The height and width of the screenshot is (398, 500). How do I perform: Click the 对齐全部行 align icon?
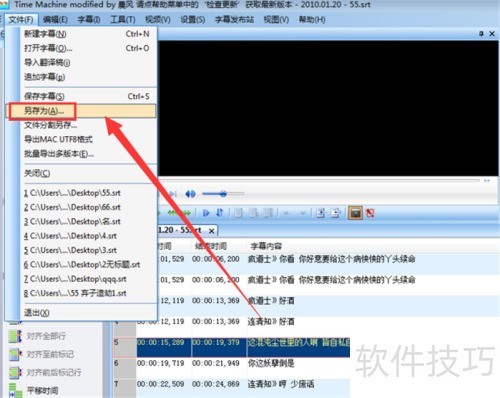(x=15, y=336)
